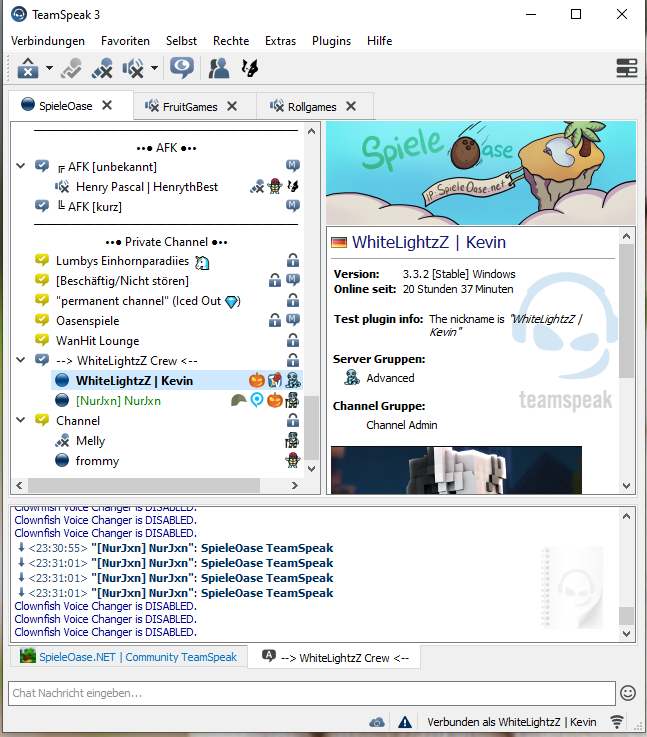The image size is (647, 737).
Task: Click the moderated icon on AFK [unbekannt]
Action: (x=293, y=165)
